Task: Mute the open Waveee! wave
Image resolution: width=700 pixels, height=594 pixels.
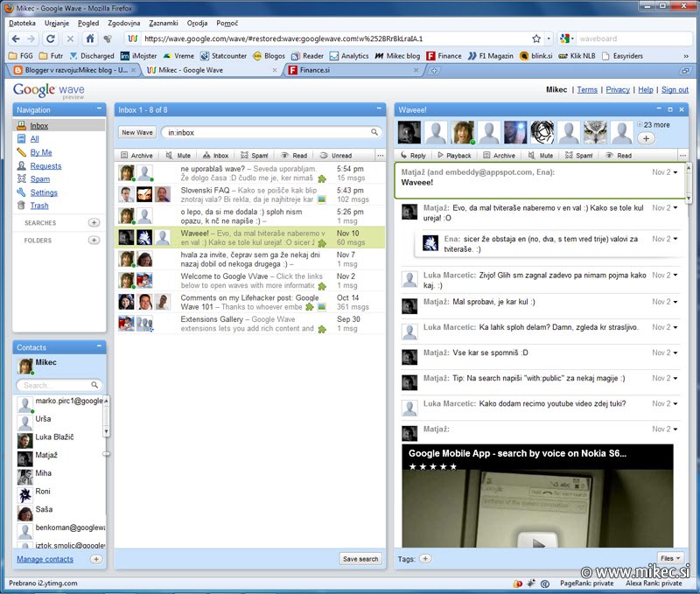Action: tap(541, 156)
